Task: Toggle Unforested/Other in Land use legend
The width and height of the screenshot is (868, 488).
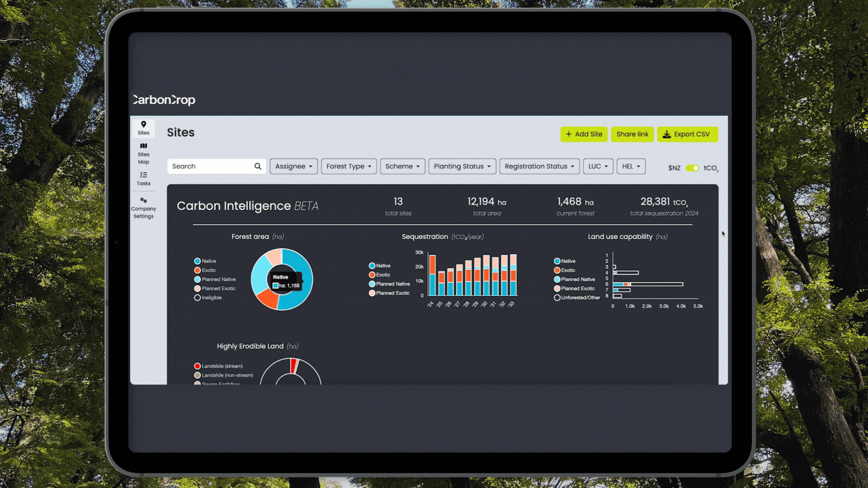Action: coord(577,298)
